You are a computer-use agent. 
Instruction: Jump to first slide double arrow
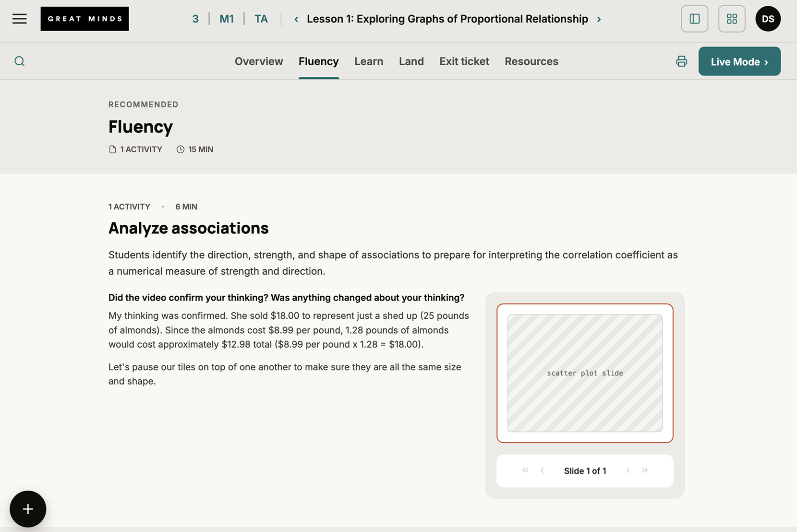(x=525, y=471)
